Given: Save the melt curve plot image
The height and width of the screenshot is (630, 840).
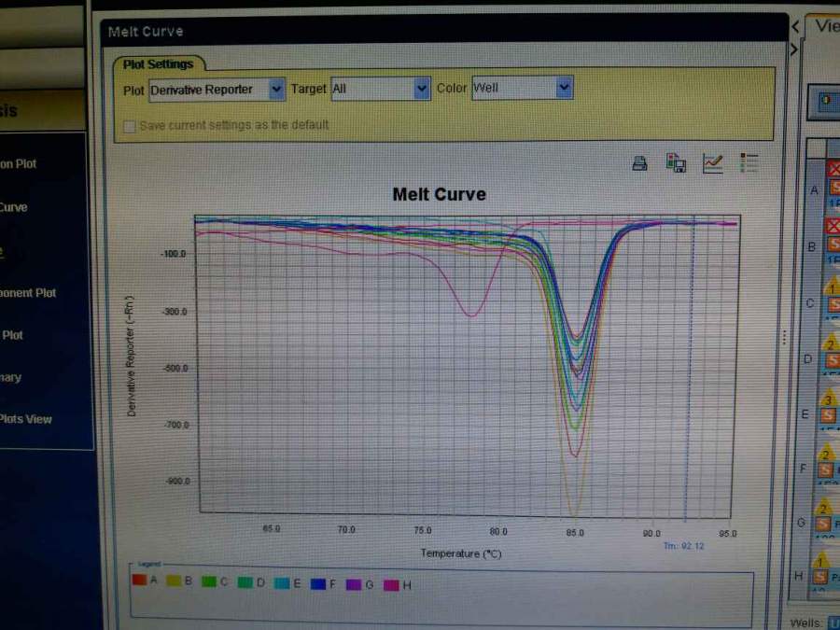Looking at the screenshot, I should pyautogui.click(x=676, y=162).
